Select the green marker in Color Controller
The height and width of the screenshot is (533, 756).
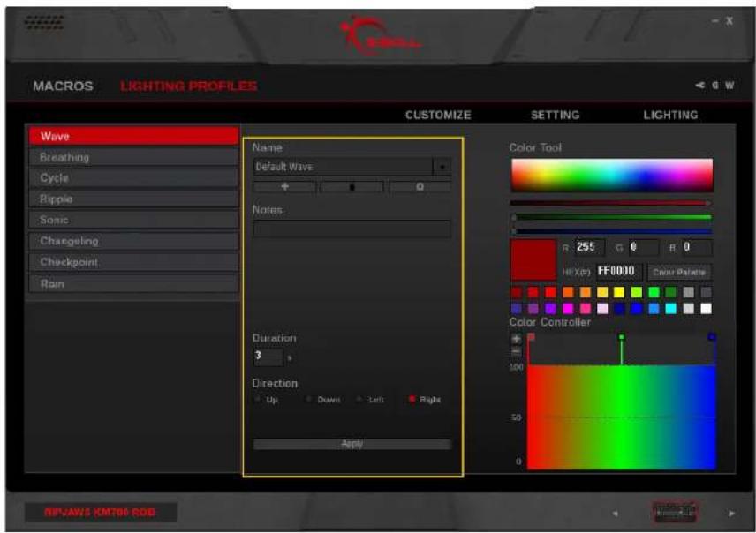tap(622, 337)
